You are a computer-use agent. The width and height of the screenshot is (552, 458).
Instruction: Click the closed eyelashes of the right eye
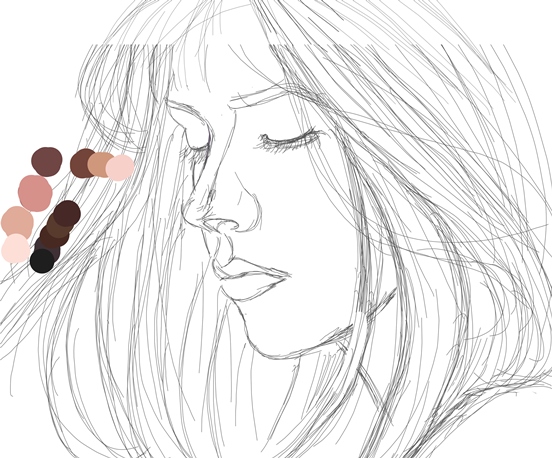(289, 140)
